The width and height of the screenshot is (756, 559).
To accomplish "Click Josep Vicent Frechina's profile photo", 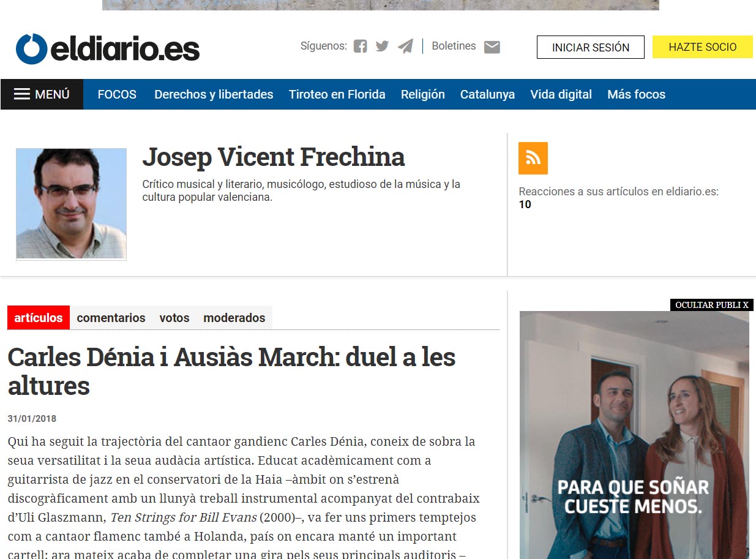I will point(71,203).
